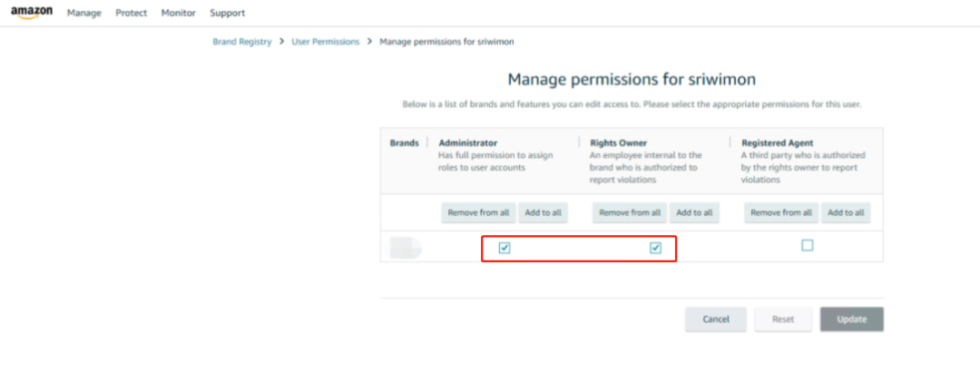This screenshot has width=980, height=383.
Task: Click Add to all under Administrator
Action: [x=543, y=212]
